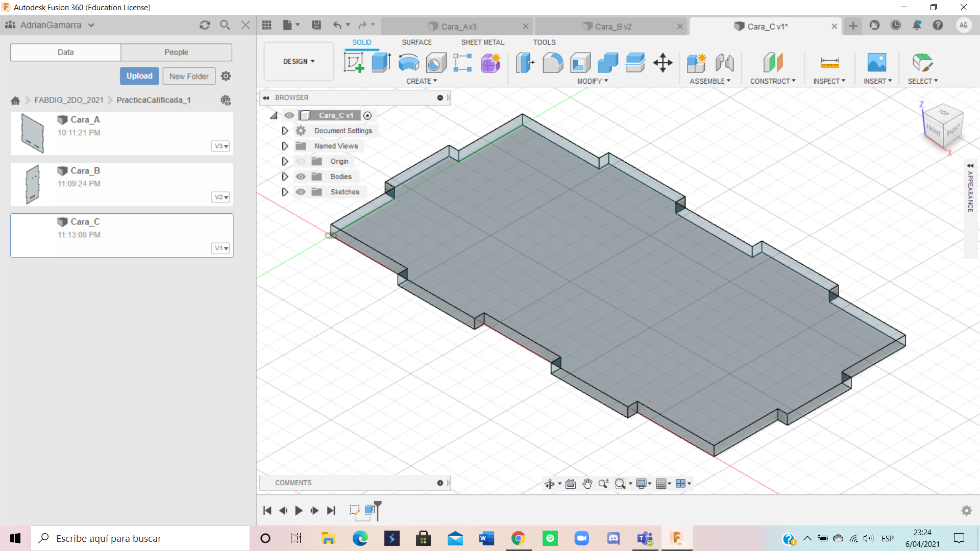The width and height of the screenshot is (980, 551).
Task: Toggle visibility of Cara_C v1 component
Action: click(289, 115)
